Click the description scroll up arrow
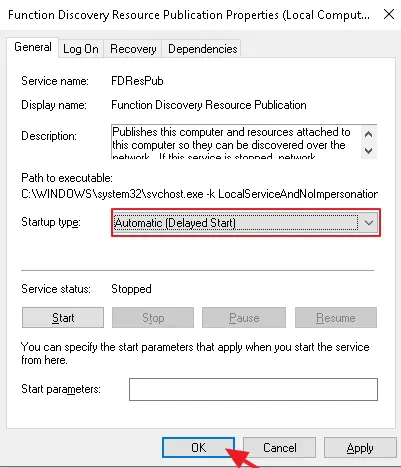401x468 pixels. click(368, 134)
